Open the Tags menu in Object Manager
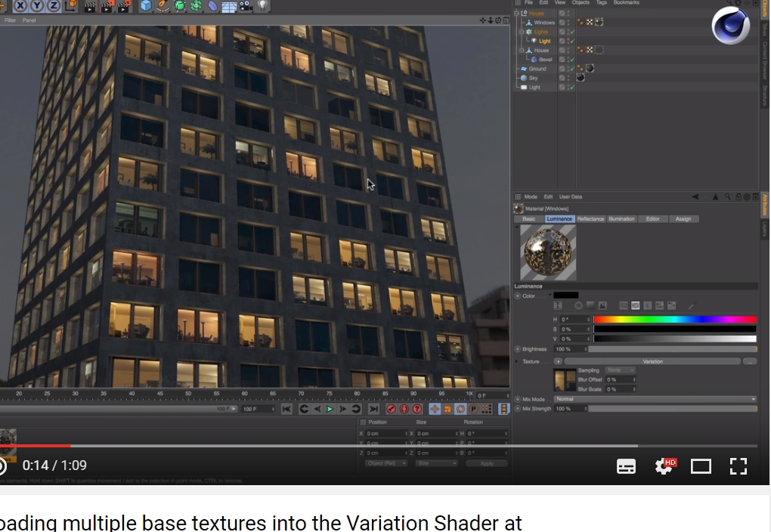This screenshot has width=771, height=532. click(602, 2)
